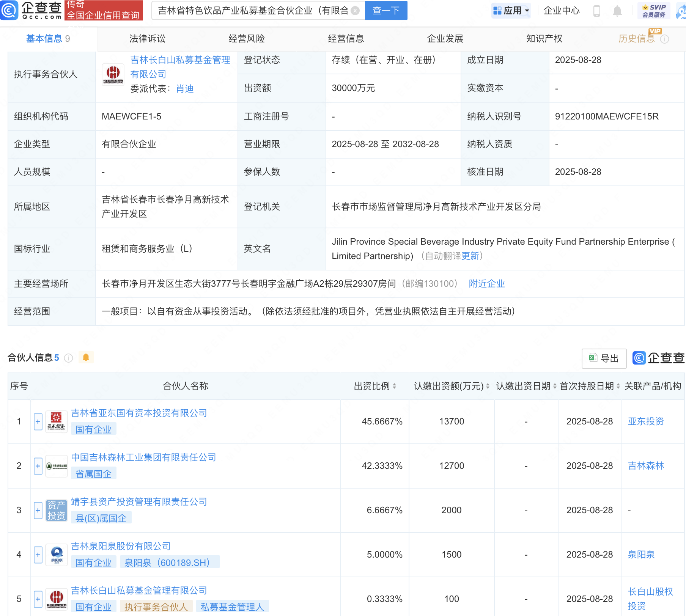Open 吉林泉阳泉股份有限公司 link
The width and height of the screenshot is (686, 616).
click(x=121, y=546)
